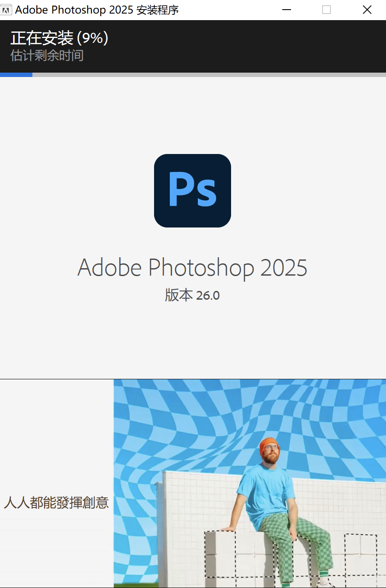This screenshot has width=386, height=588.
Task: Click the disabled maximize button
Action: coord(326,10)
